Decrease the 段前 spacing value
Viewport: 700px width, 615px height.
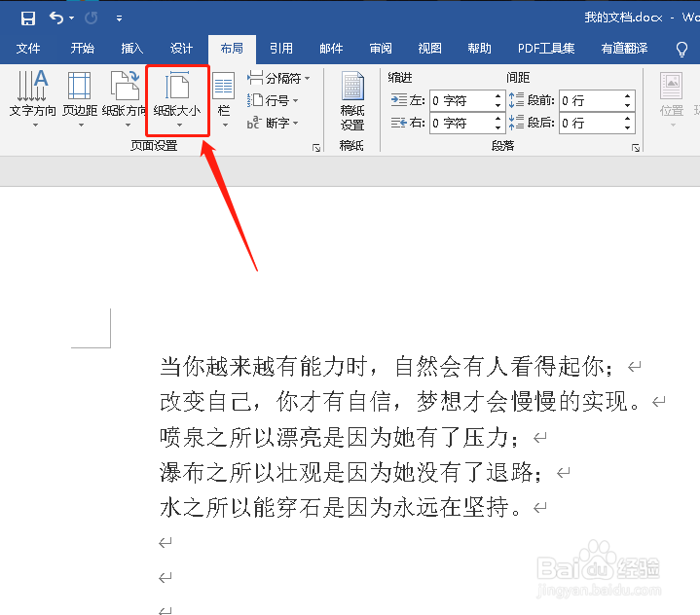coord(628,105)
